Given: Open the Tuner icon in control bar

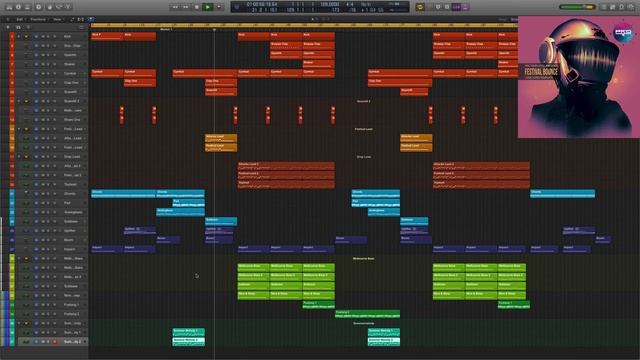Looking at the screenshot, I should [438, 7].
